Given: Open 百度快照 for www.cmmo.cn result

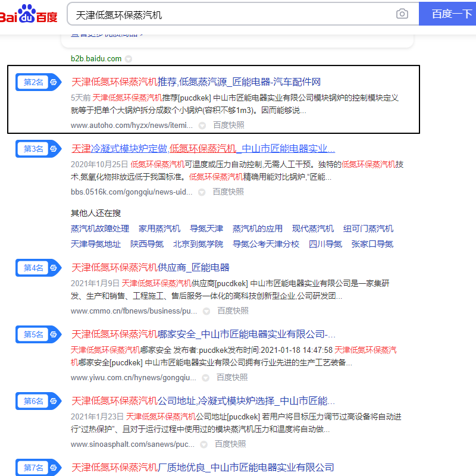Looking at the screenshot, I should (x=233, y=311).
